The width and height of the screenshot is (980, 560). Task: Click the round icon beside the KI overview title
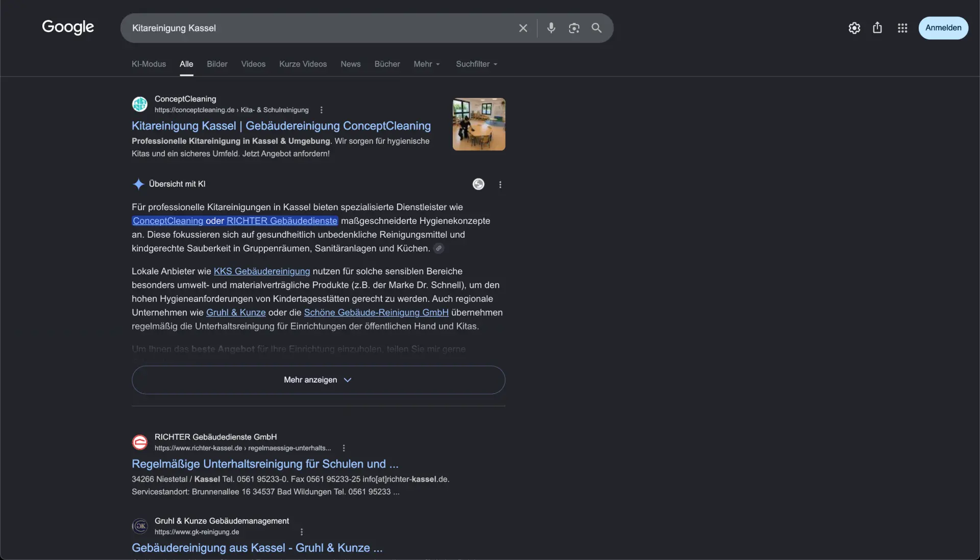[x=478, y=184]
